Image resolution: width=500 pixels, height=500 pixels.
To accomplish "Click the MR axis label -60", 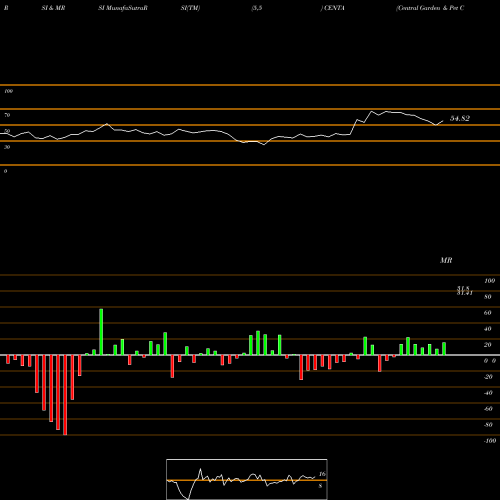I will point(488,409).
